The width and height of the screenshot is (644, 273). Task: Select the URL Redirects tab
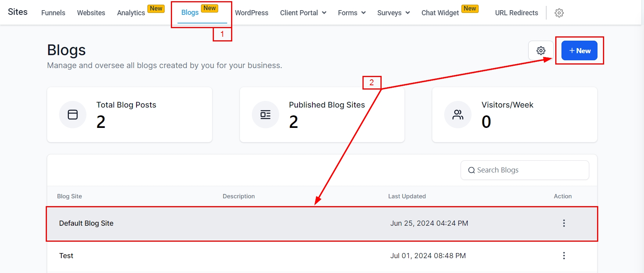coord(517,13)
